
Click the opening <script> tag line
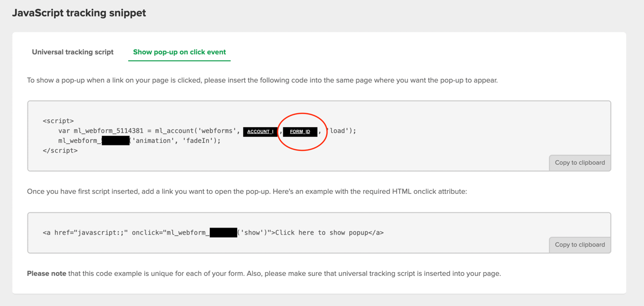tap(58, 121)
